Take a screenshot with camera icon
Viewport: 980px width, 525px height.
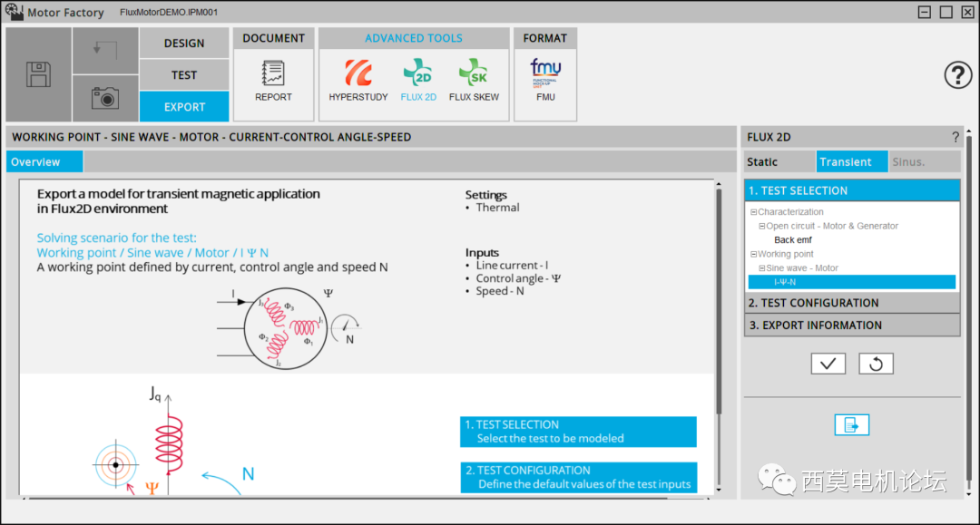[x=105, y=98]
